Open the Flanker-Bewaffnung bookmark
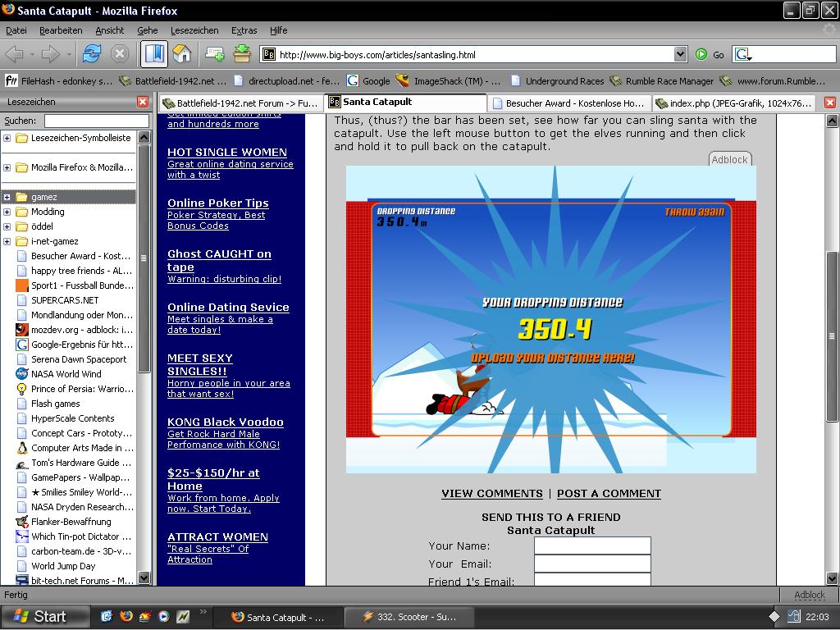 pos(64,522)
